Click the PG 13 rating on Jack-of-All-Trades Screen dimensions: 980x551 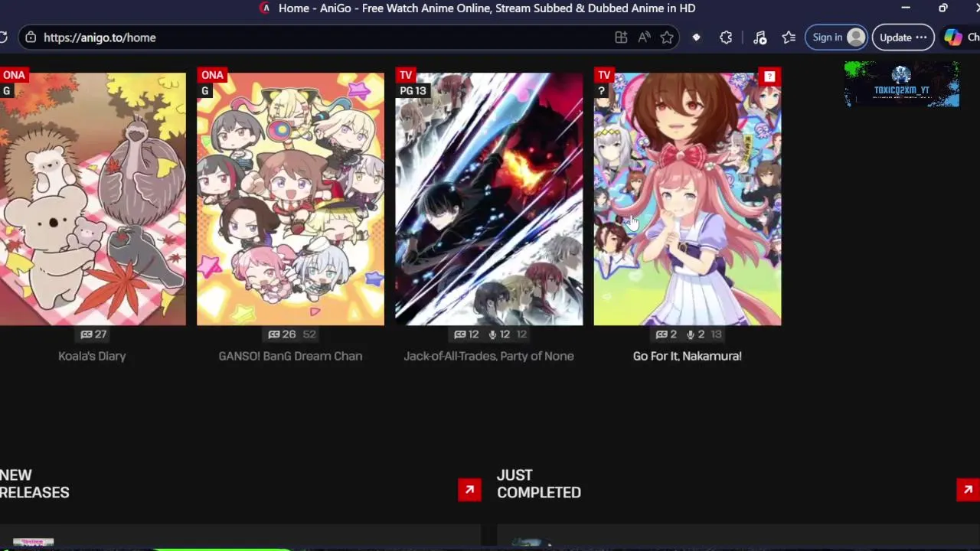click(413, 90)
